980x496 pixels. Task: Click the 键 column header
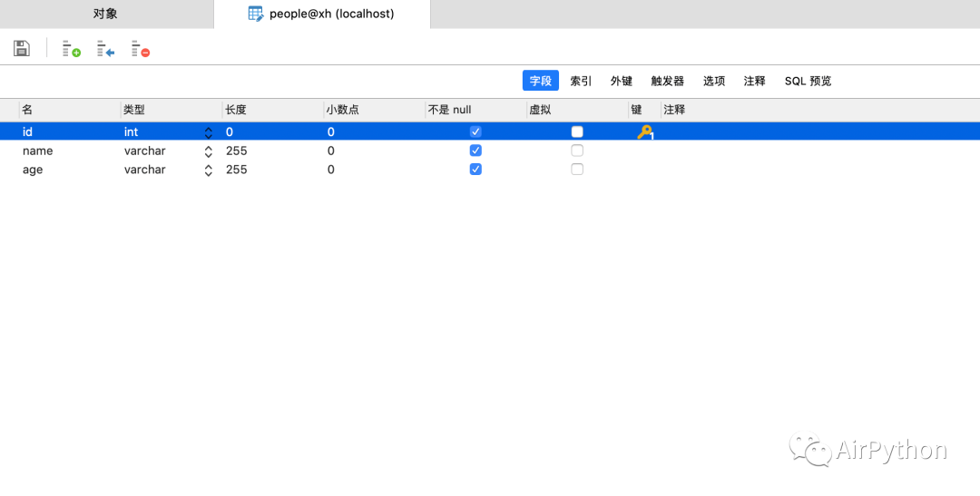[644, 110]
